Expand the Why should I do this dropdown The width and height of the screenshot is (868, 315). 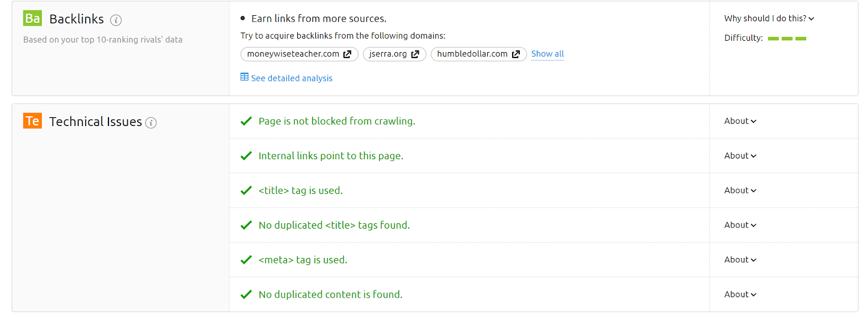click(x=769, y=18)
